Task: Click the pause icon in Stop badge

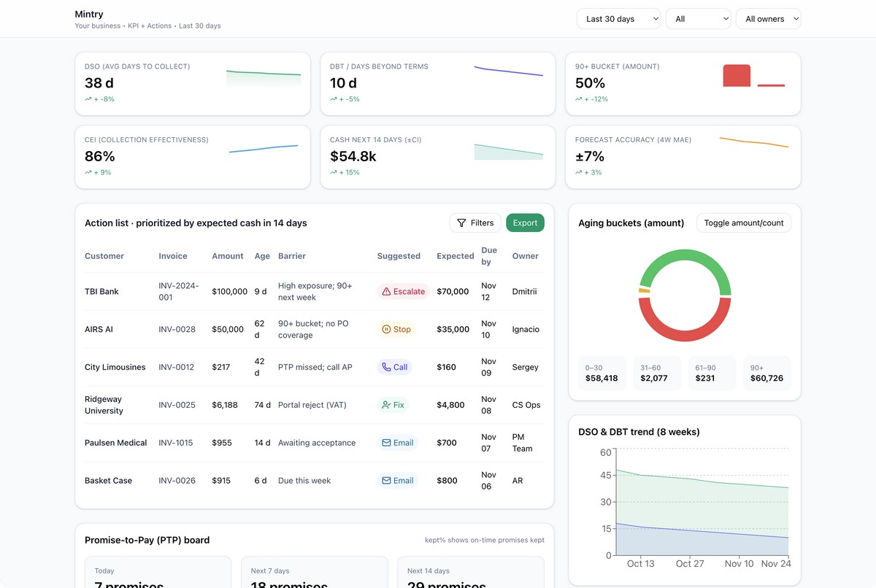Action: (387, 329)
